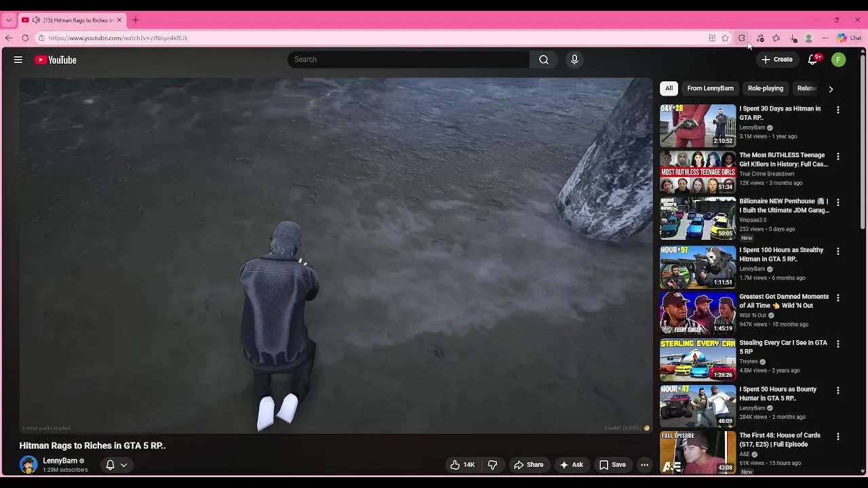
Task: Open options for 'Stealing Every Car' video
Action: (x=838, y=344)
